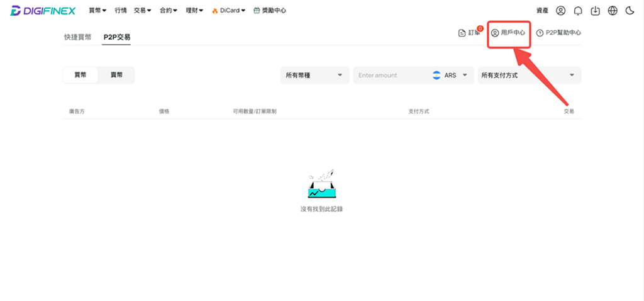Screen dimensions: 644x301
Task: Open the DiCard menu
Action: [x=229, y=11]
